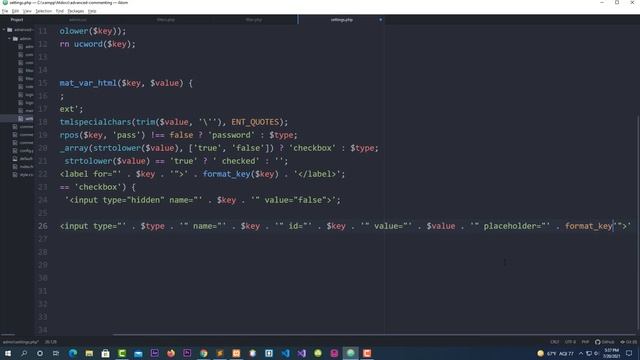Open the Find menu
The width and height of the screenshot is (640, 360).
click(x=60, y=11)
